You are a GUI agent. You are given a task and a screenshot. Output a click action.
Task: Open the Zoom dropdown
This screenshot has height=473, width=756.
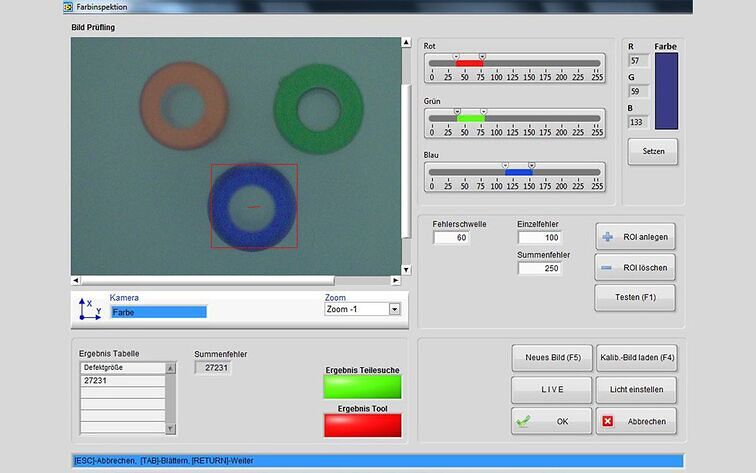(x=394, y=310)
